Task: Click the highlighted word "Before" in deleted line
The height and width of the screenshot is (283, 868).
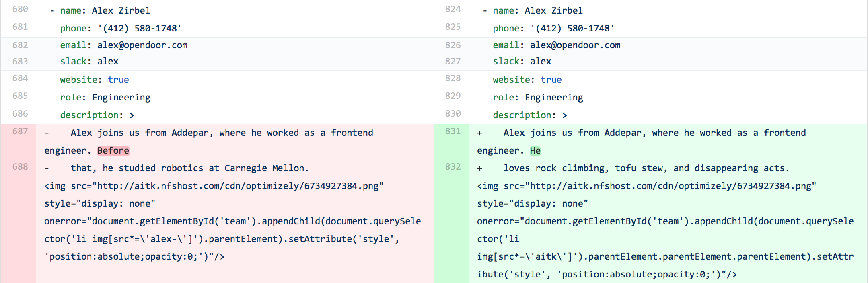Action: point(113,151)
